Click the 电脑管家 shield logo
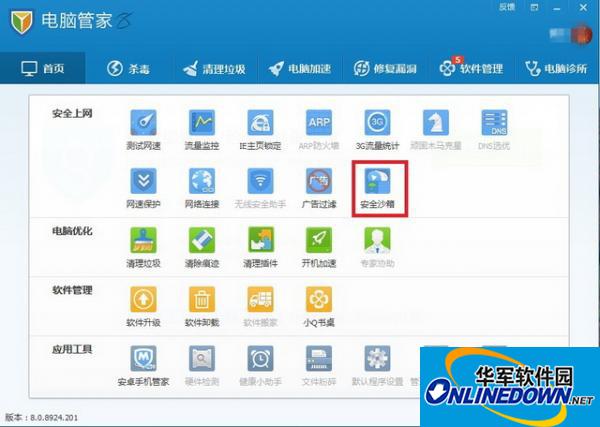This screenshot has height=427, width=600. coord(21,22)
